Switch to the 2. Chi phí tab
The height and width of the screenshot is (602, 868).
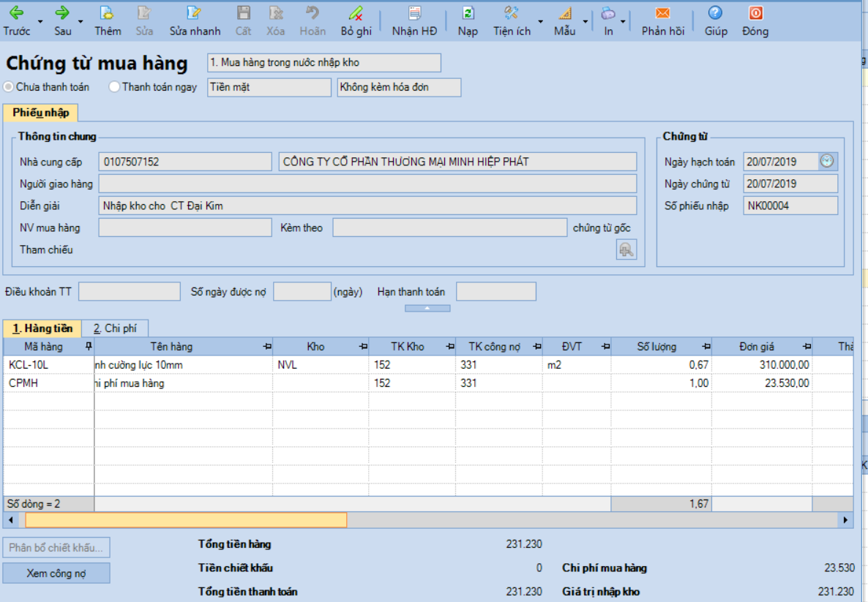click(x=115, y=328)
